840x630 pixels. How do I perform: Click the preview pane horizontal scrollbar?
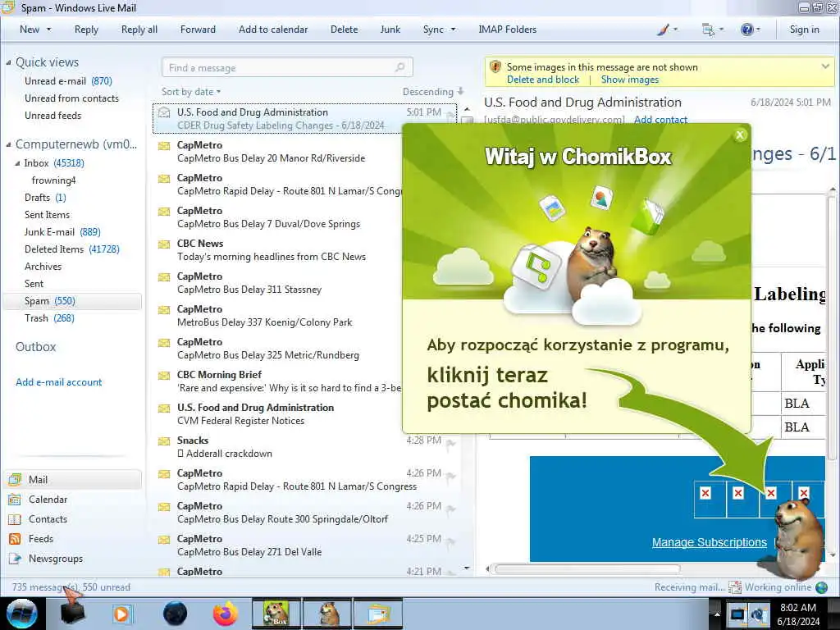587,569
